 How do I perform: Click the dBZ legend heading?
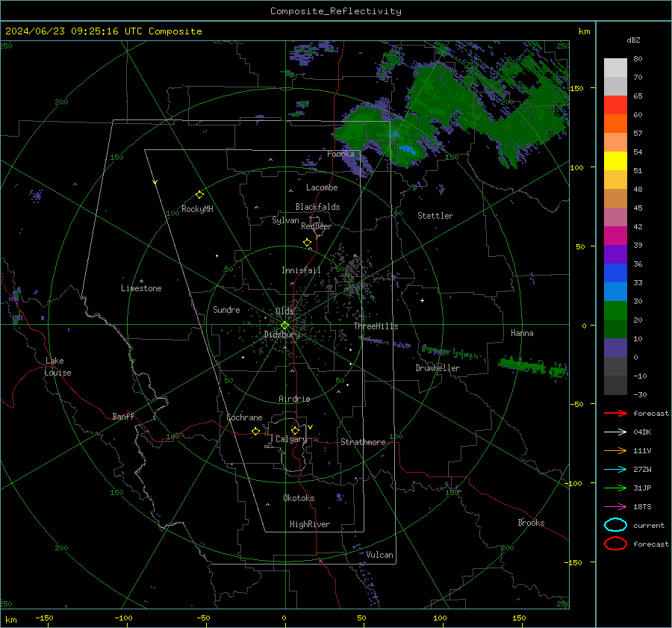point(633,40)
